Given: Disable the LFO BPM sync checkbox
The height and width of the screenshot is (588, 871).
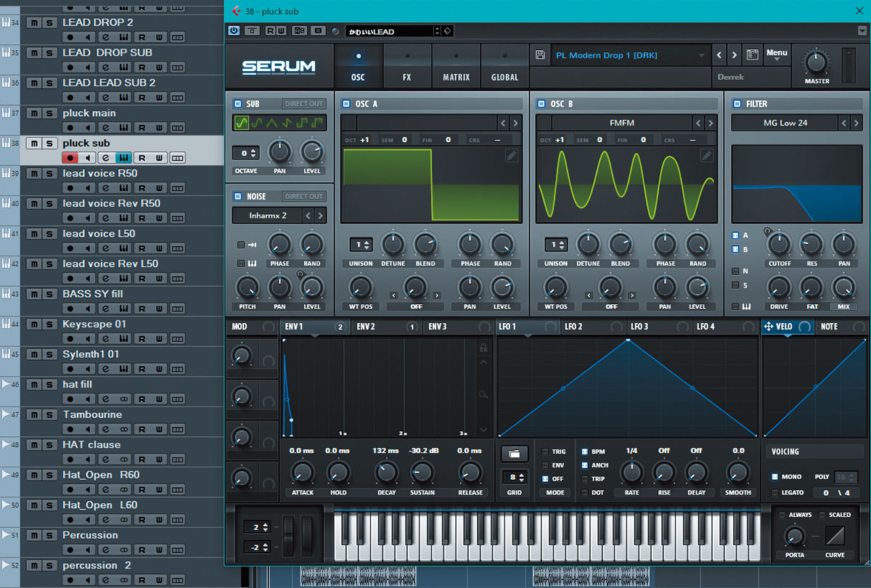Looking at the screenshot, I should coord(585,452).
